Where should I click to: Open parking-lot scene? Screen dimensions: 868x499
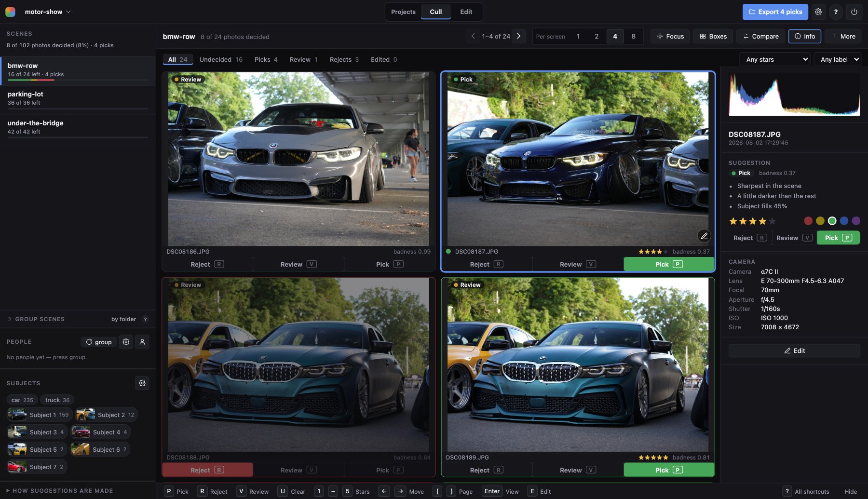click(78, 100)
